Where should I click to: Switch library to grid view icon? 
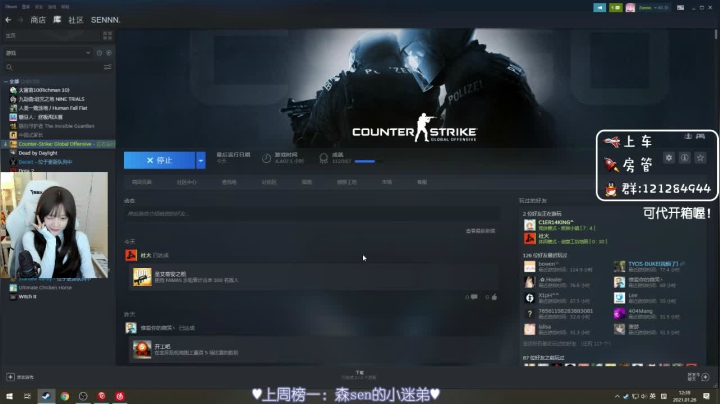click(107, 35)
